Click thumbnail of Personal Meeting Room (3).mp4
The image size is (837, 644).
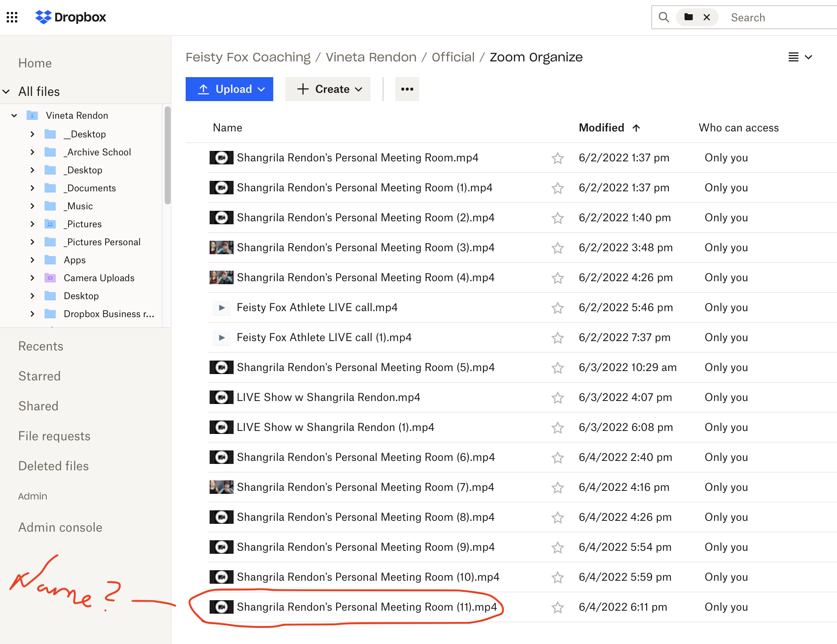[222, 247]
